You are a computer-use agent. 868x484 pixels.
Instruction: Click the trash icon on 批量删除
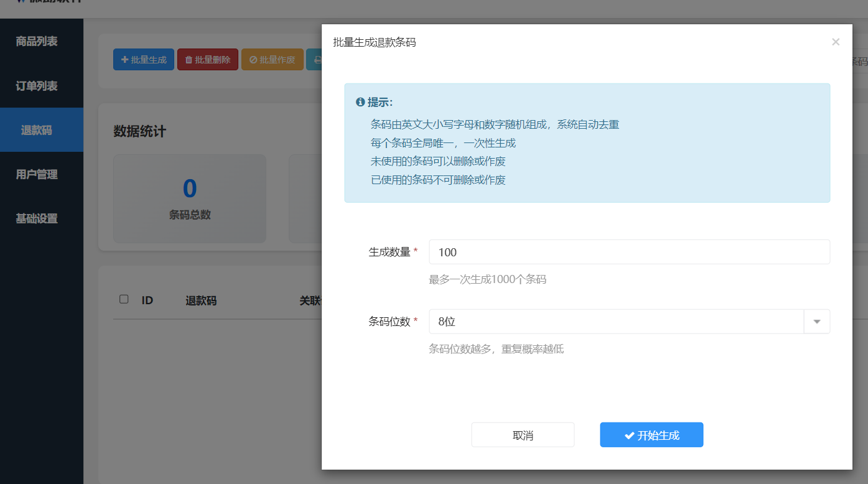pyautogui.click(x=189, y=60)
